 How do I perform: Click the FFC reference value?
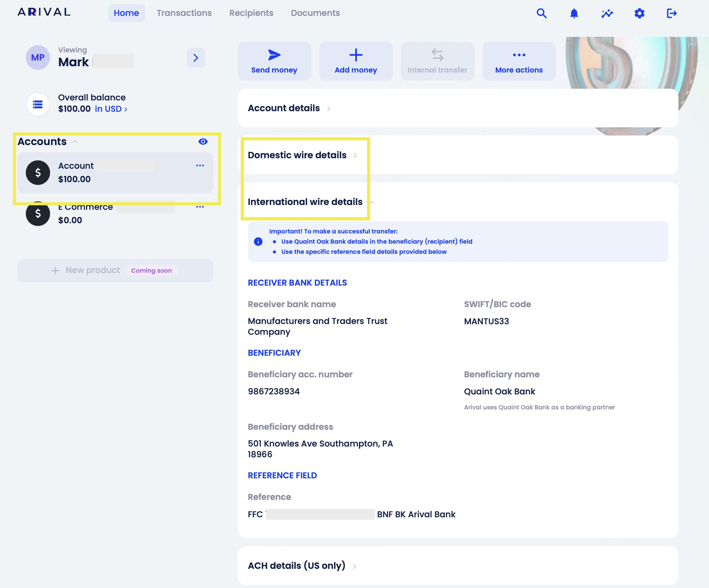(352, 515)
